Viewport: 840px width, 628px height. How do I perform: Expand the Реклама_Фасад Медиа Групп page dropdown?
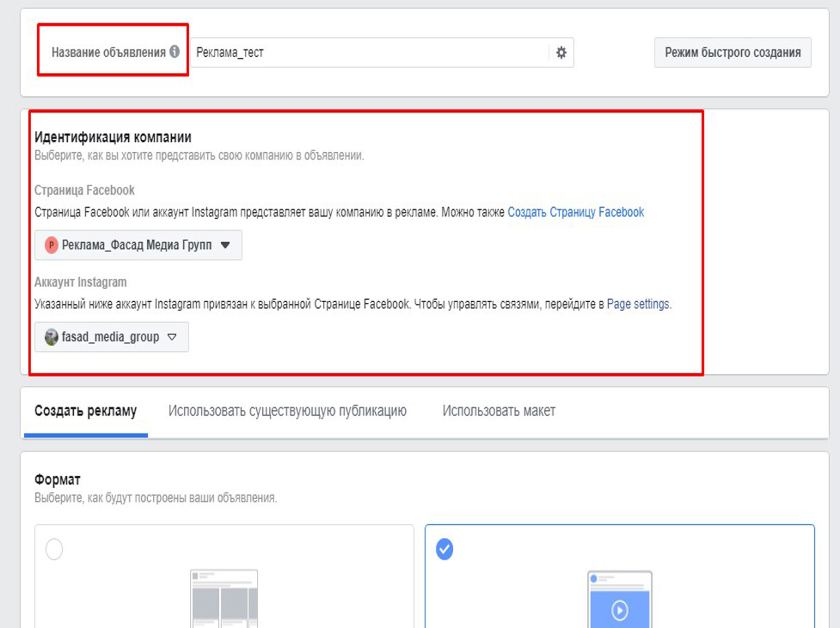(137, 245)
